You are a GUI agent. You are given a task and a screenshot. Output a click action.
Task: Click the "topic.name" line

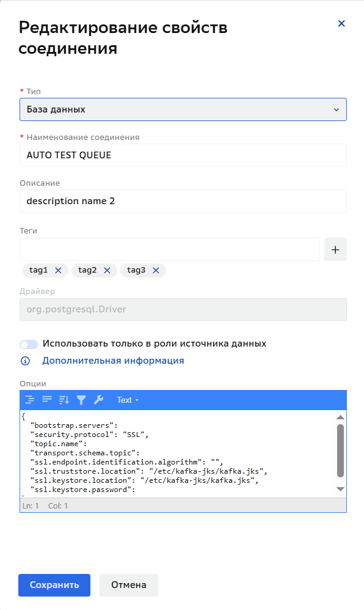[59, 444]
